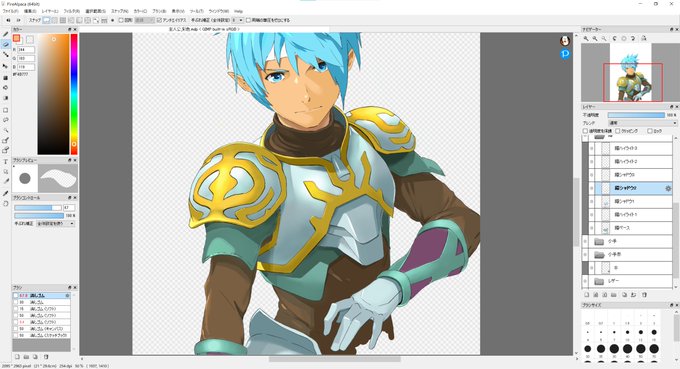680x369 pixels.
Task: Expand the 小手 layer folder
Action: [599, 241]
